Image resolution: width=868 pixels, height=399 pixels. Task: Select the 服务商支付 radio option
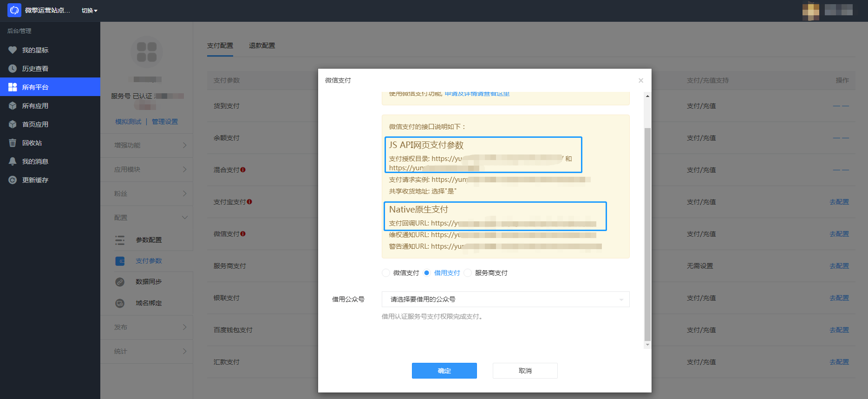pos(468,273)
